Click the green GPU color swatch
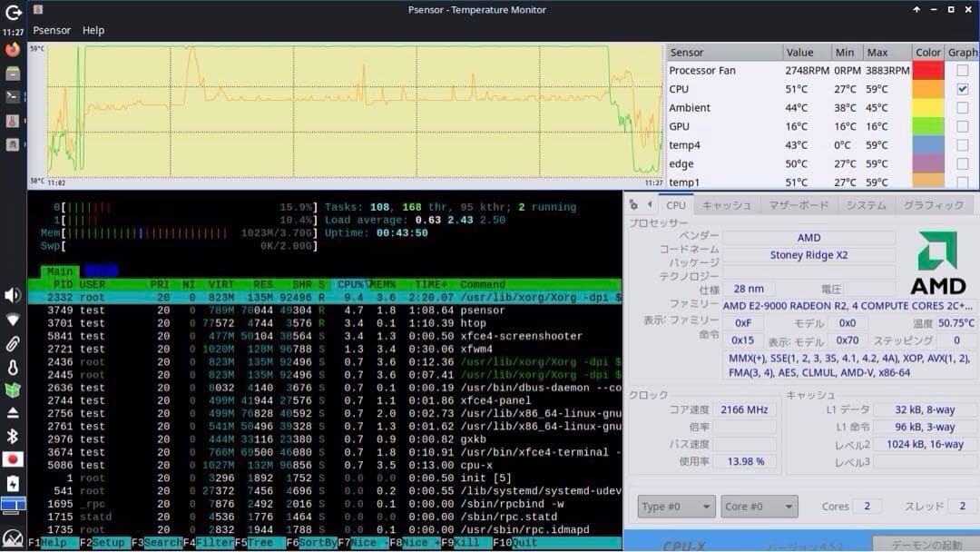 928,126
